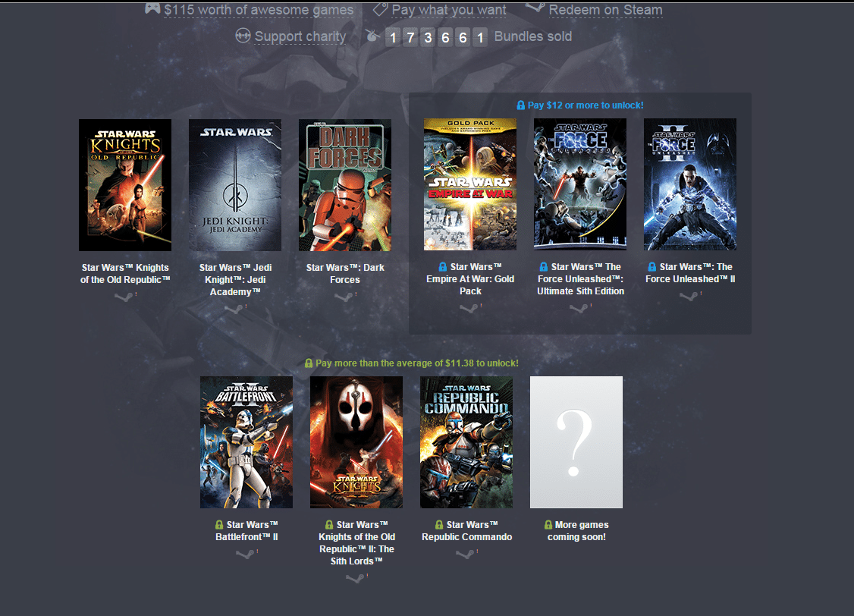854x616 pixels.
Task: Select The Force Unleashed: Ultimate Sith Edition title
Action: point(581,279)
